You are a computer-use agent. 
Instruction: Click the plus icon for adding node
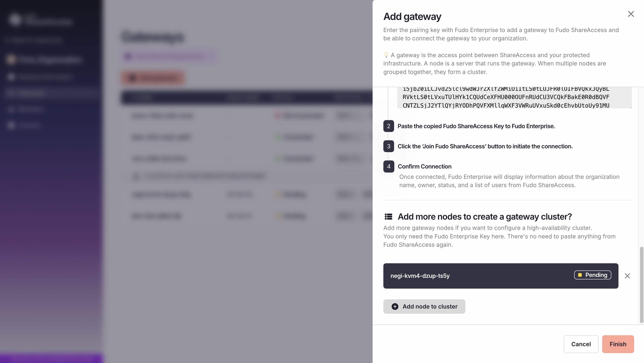(395, 307)
